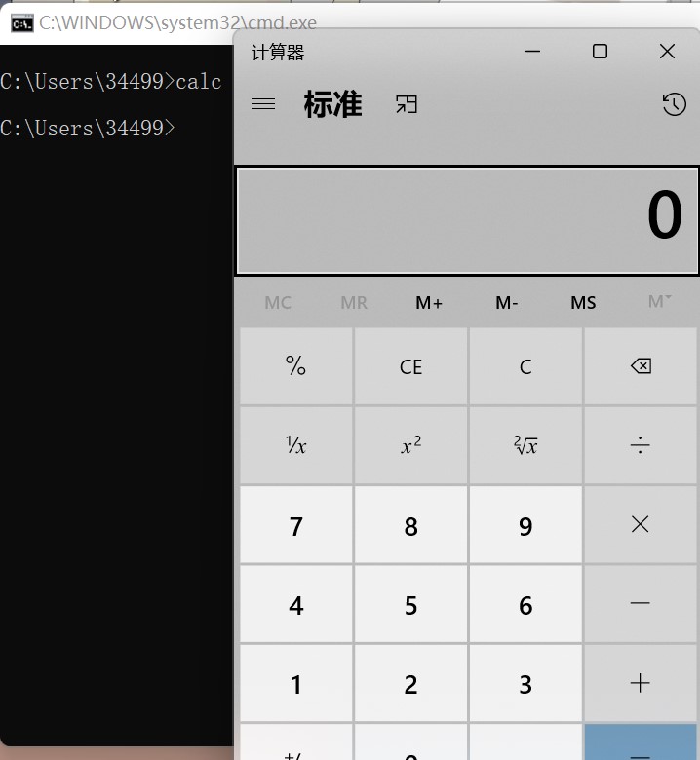
Task: Subtract from memory with M-
Action: pos(506,302)
